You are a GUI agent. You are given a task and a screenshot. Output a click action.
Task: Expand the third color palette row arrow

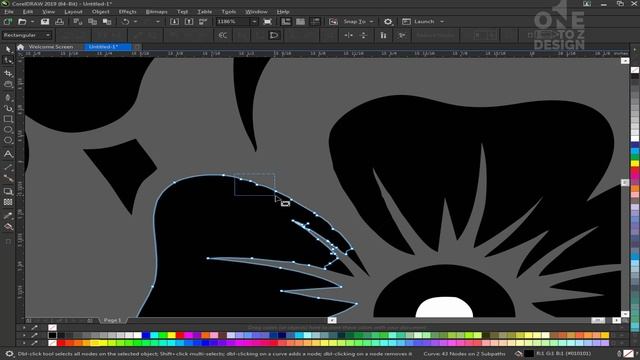click(24, 343)
